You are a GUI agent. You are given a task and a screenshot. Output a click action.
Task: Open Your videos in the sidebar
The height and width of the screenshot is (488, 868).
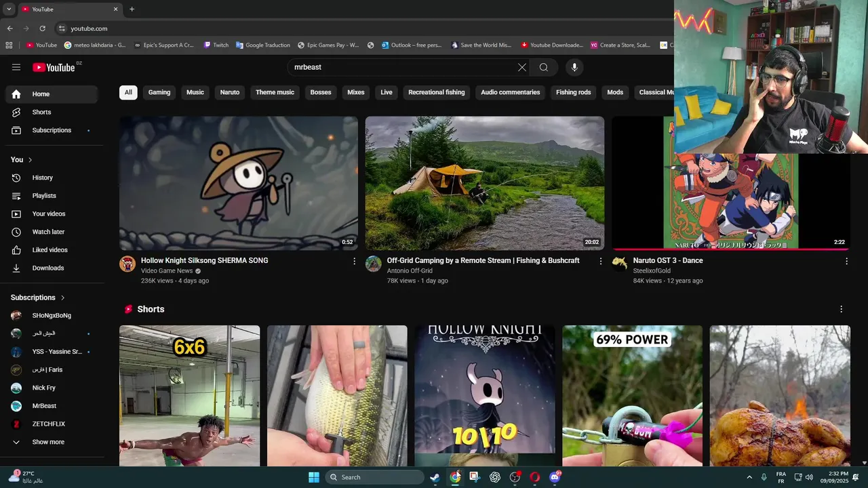(52, 213)
